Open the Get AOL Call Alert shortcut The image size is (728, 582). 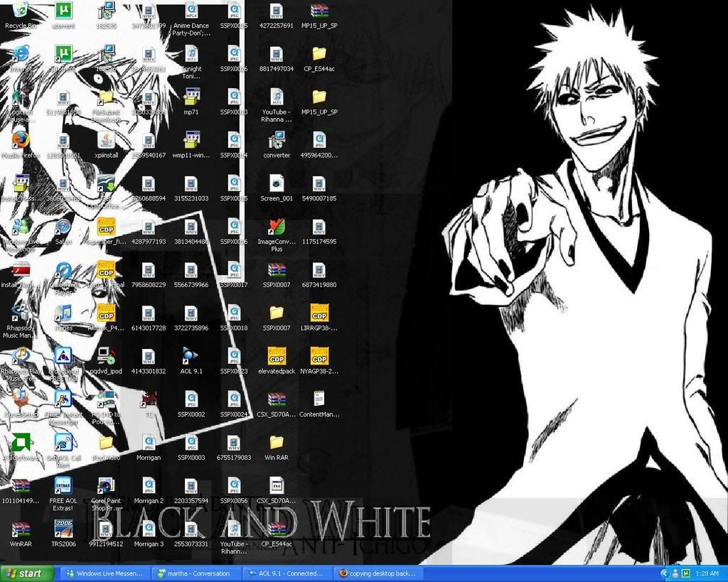tap(63, 451)
